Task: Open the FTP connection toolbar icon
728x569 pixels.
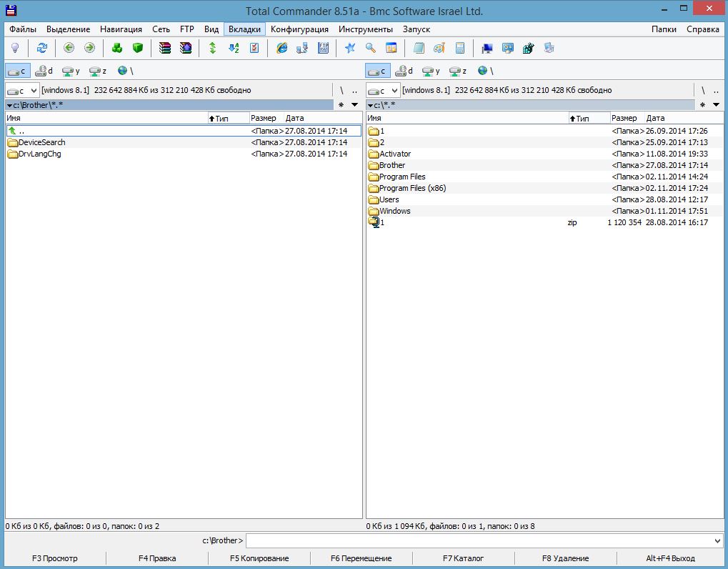Action: [323, 48]
